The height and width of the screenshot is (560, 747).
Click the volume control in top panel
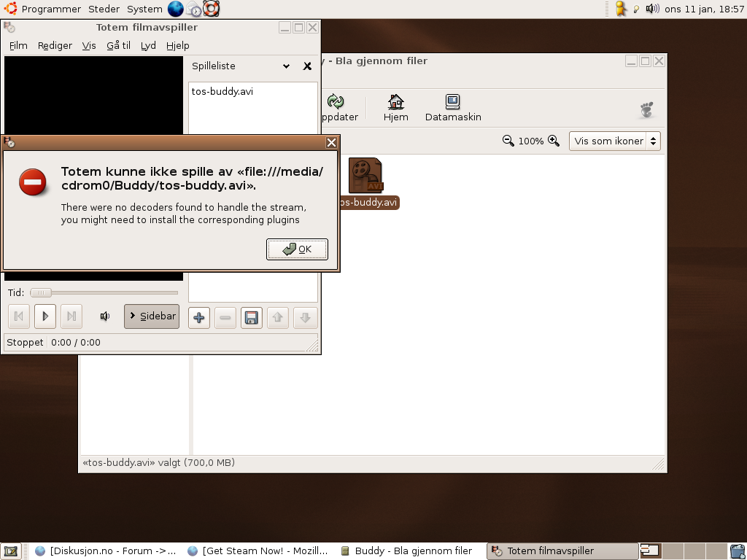pyautogui.click(x=652, y=9)
